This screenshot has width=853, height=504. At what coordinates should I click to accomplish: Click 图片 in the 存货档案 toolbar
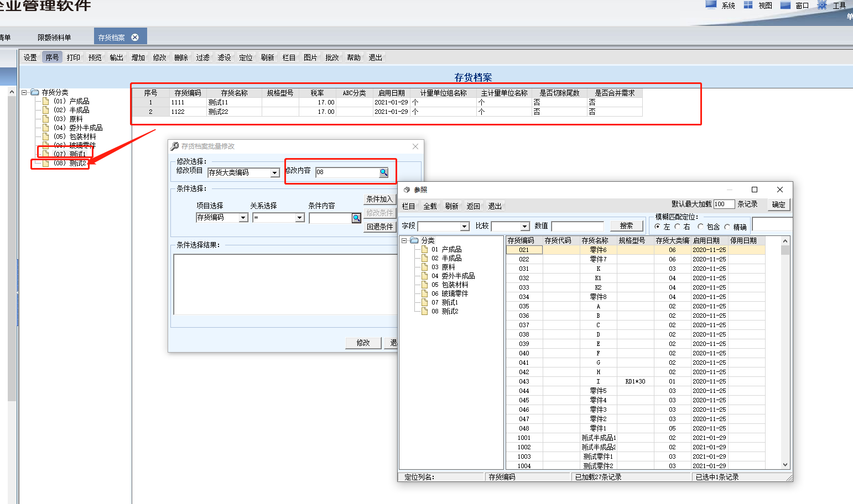click(x=311, y=57)
